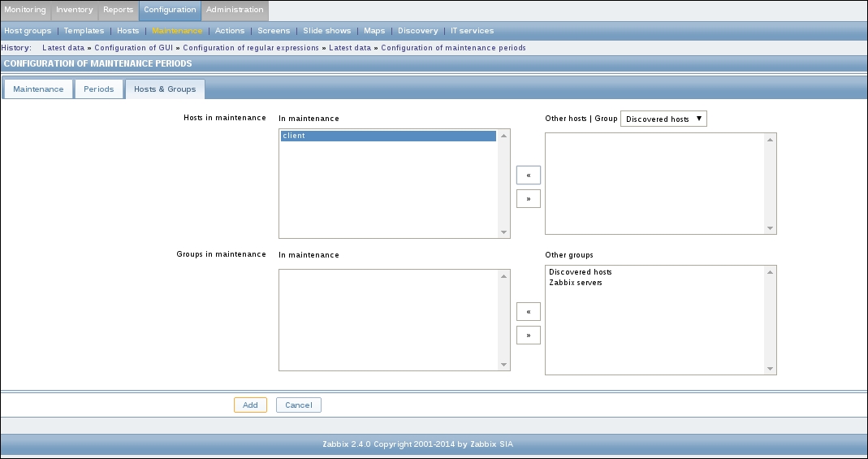Go to Host groups submenu link
This screenshot has height=459, width=868.
pyautogui.click(x=28, y=31)
